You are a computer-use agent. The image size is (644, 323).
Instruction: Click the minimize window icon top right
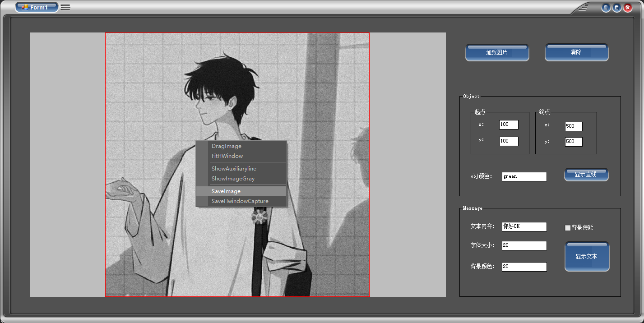(606, 7)
